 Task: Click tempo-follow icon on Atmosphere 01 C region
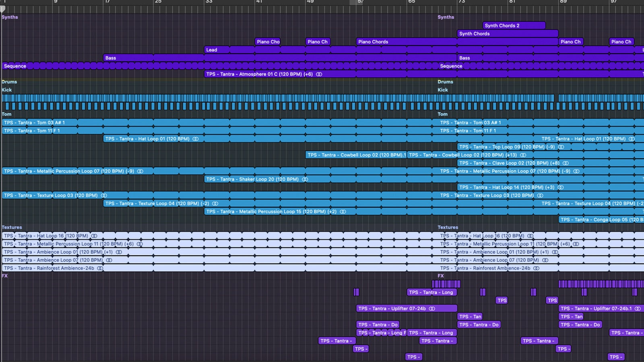[x=318, y=74]
